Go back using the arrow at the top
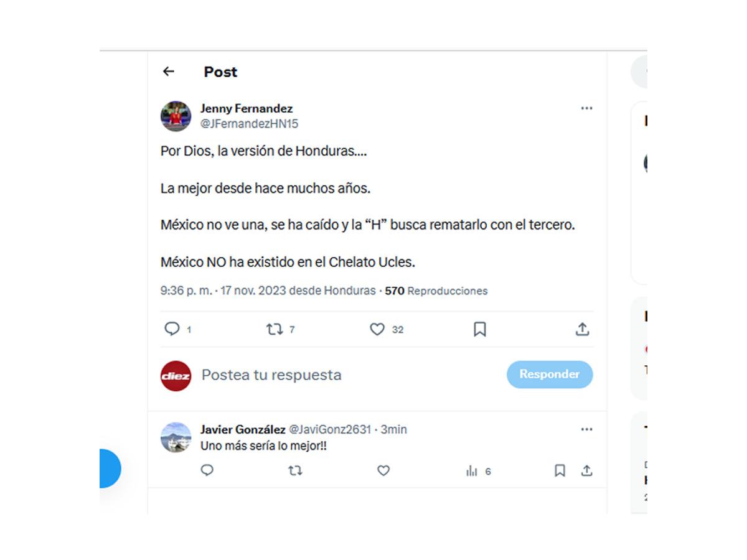Image resolution: width=747 pixels, height=560 pixels. tap(167, 72)
